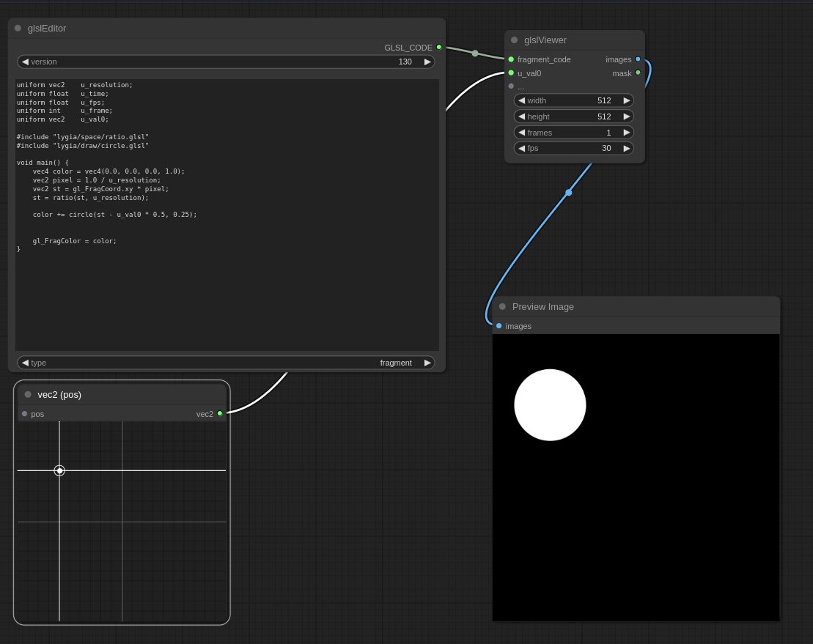Click the fragment_code input port on glslViewer
This screenshot has width=813, height=644.
tap(510, 59)
